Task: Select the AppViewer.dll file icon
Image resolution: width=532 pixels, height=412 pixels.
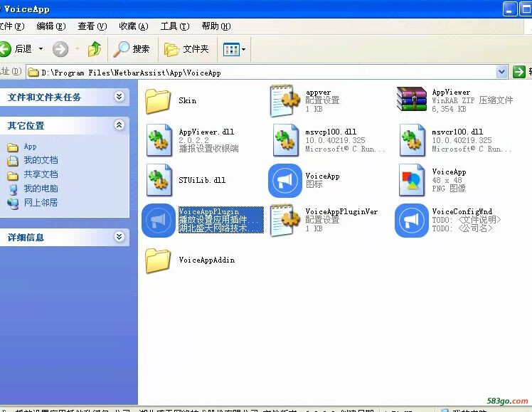Action: click(158, 141)
